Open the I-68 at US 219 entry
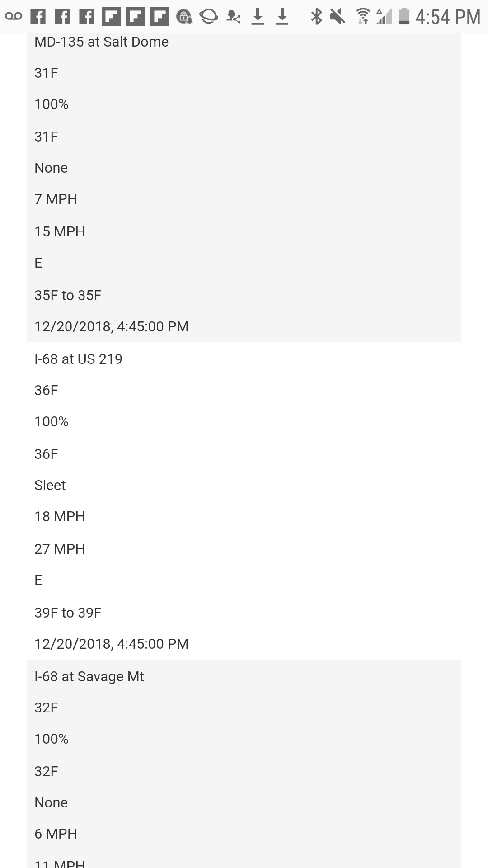The height and width of the screenshot is (868, 488). (78, 359)
